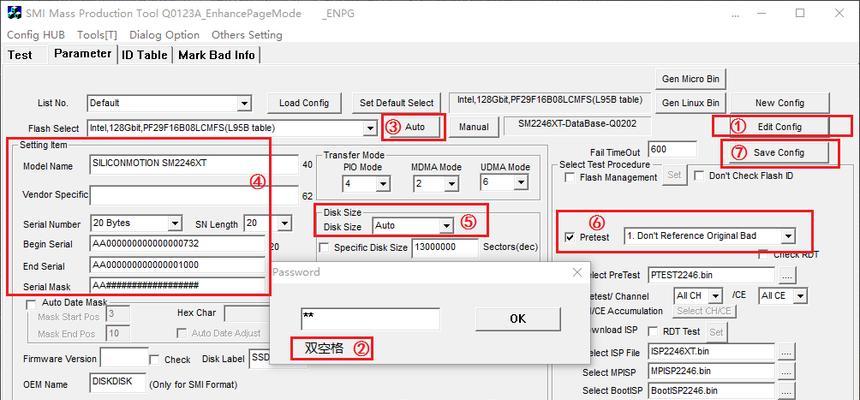Toggle the Pretest checkbox
The height and width of the screenshot is (400, 860).
click(x=570, y=238)
